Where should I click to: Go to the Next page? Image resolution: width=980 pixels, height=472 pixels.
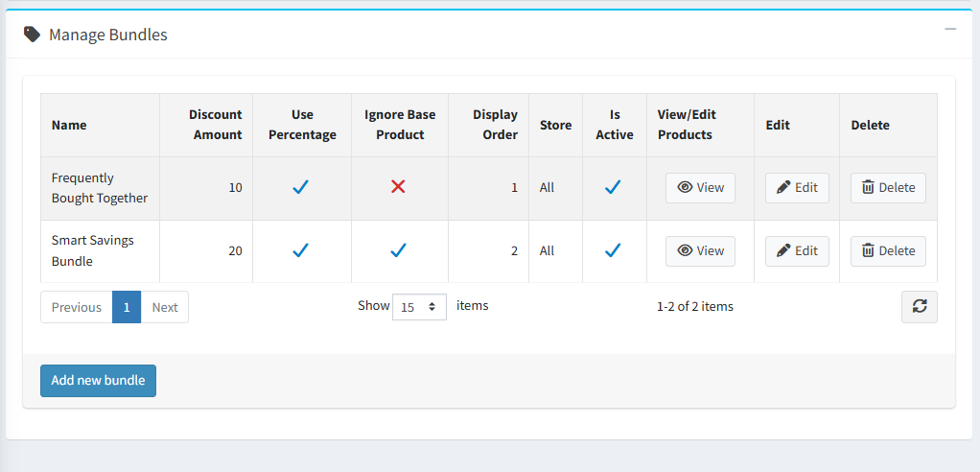(x=165, y=307)
